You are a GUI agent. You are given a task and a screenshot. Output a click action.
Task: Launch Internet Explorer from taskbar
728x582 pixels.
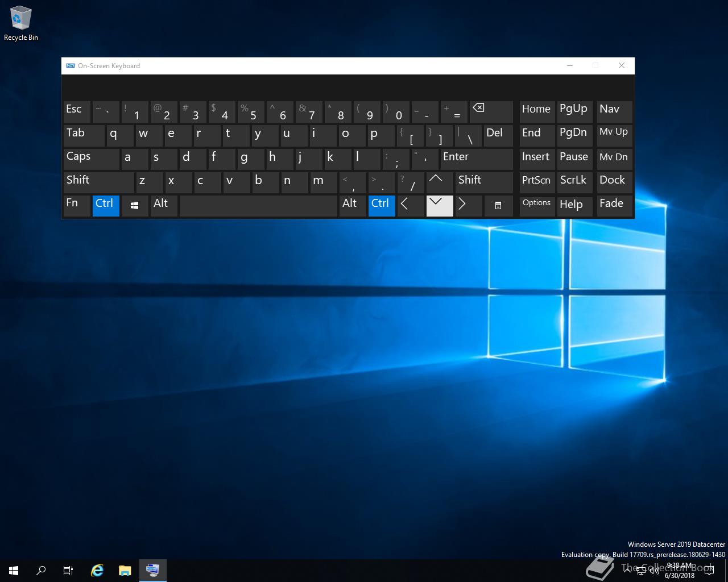pos(97,570)
